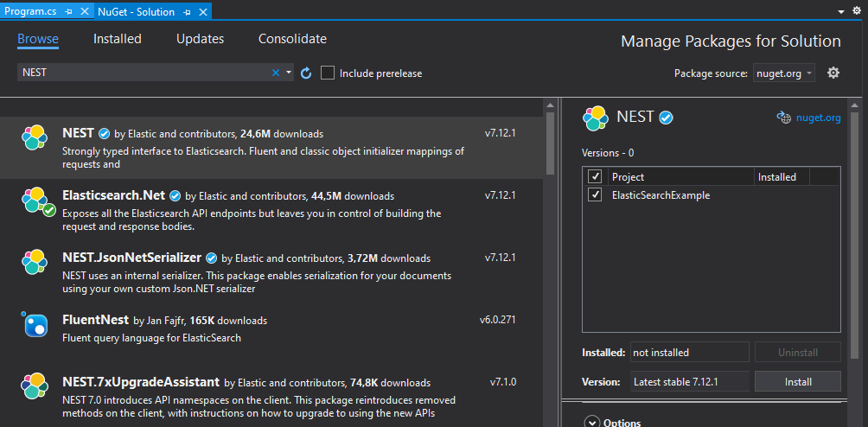Click Elasticsearch.Net verified owner badge

175,196
